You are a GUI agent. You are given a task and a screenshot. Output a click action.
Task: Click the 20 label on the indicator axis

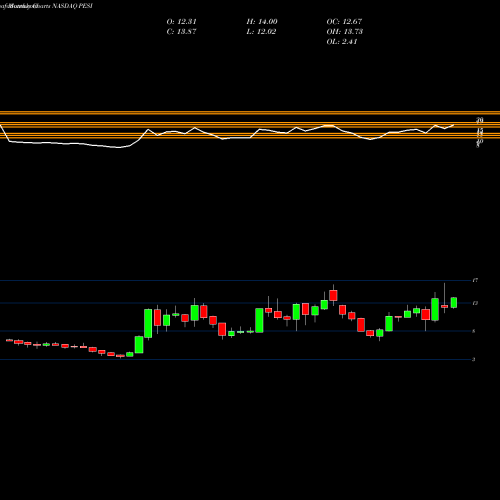coord(480,119)
